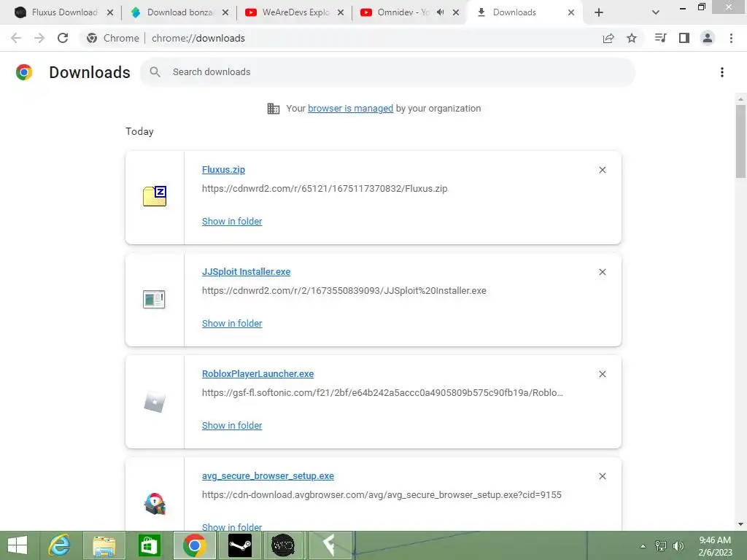Open the WRD app taskbar icon
Viewport: 747px width, 560px height.
pyautogui.click(x=283, y=545)
